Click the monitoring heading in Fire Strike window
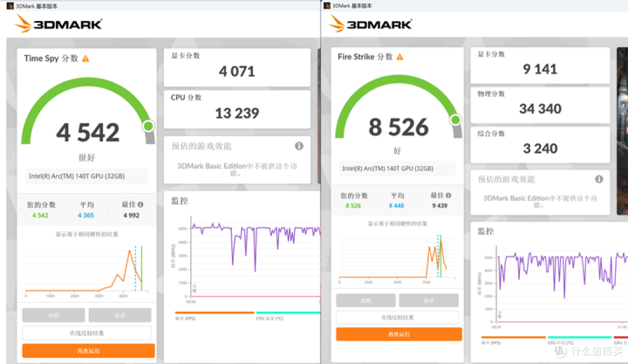Image resolution: width=628 pixels, height=364 pixels. click(486, 231)
